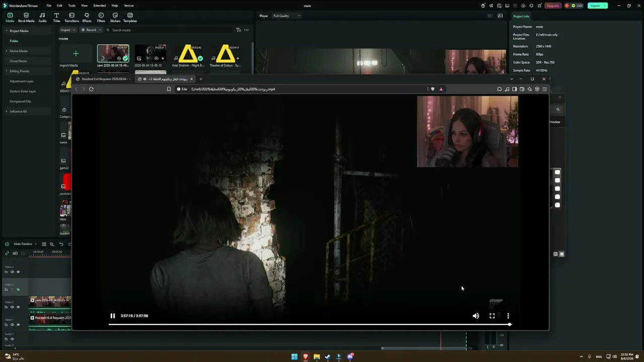This screenshot has width=644, height=362.
Task: Enter fullscreen in browser video player
Action: click(492, 316)
